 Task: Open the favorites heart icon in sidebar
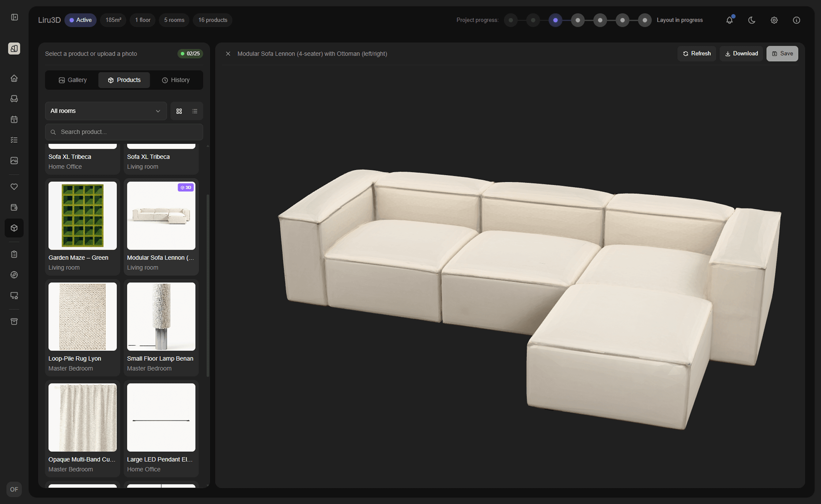[x=14, y=186]
